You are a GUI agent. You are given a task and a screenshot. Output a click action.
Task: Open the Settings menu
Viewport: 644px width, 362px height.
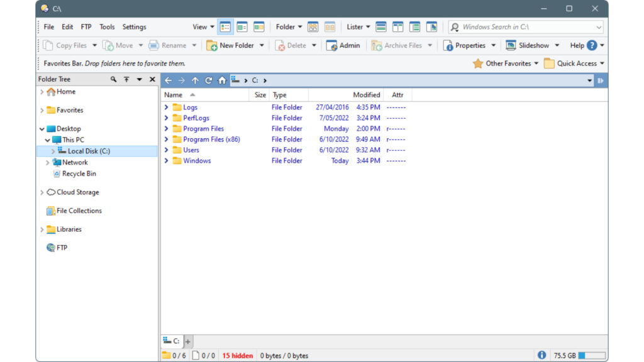coord(135,27)
